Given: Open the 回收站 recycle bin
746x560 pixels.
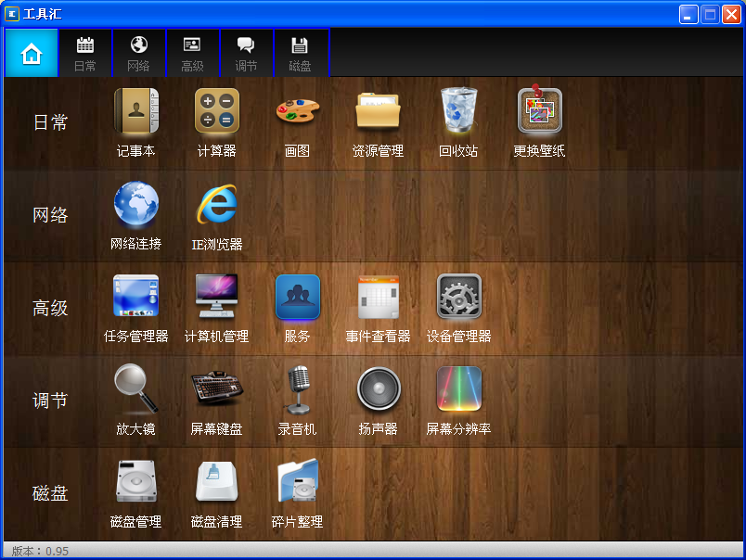Looking at the screenshot, I should [x=458, y=109].
